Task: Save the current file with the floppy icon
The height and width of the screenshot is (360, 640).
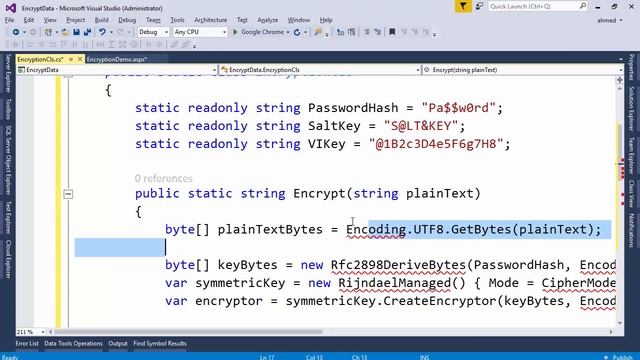Action: (76, 32)
